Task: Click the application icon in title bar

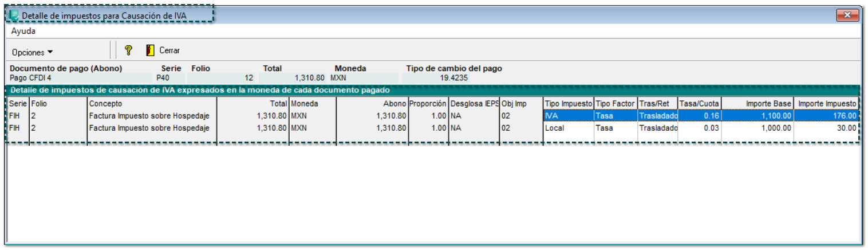Action: (x=15, y=15)
